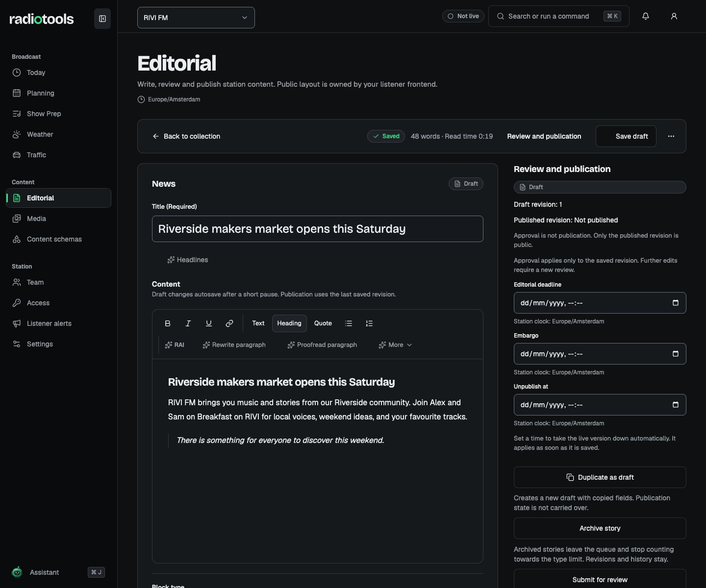706x588 pixels.
Task: Toggle italic formatting in the editor
Action: pyautogui.click(x=188, y=323)
